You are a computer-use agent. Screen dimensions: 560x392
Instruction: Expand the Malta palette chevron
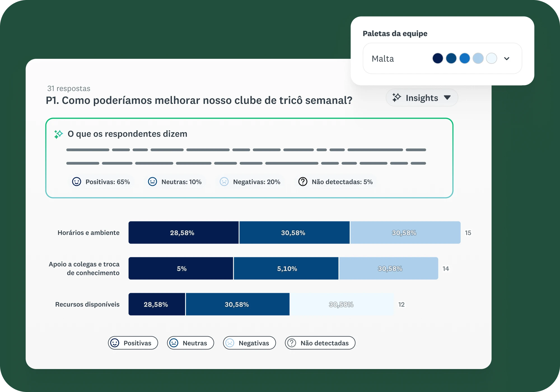coord(507,59)
